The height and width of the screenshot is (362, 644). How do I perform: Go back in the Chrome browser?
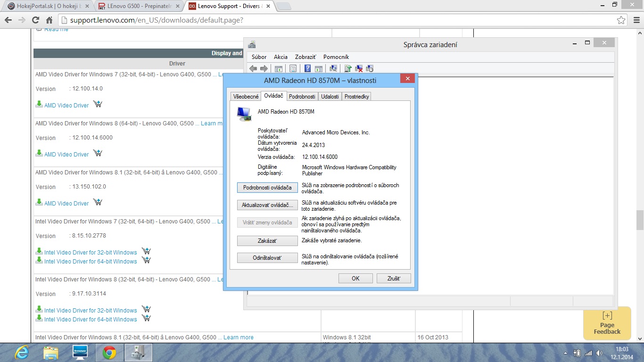click(x=8, y=20)
